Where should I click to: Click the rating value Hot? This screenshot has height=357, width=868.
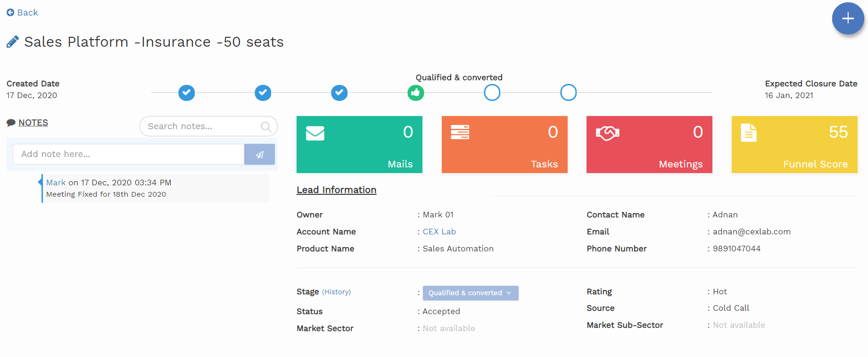tap(720, 291)
